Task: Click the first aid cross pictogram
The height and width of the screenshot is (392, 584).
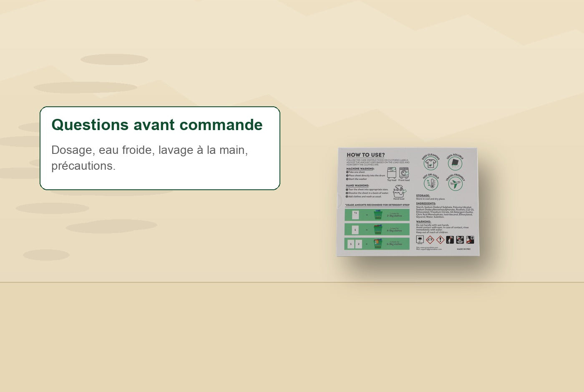Action: (x=470, y=240)
